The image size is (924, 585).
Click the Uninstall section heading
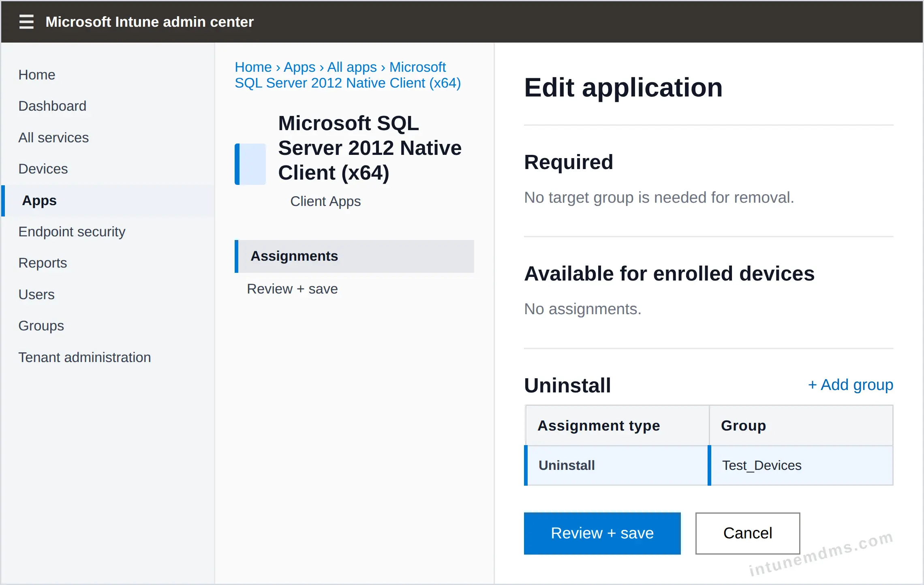[x=567, y=385]
